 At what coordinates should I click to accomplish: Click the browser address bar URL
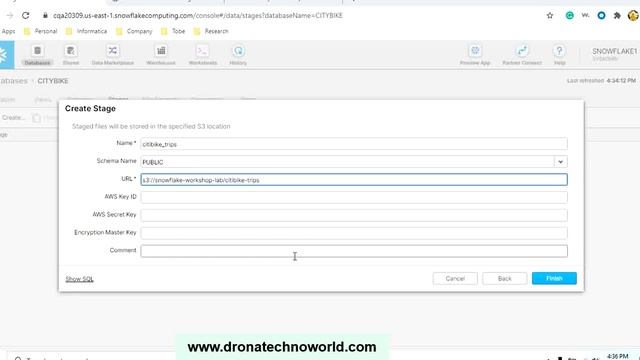[x=198, y=16]
